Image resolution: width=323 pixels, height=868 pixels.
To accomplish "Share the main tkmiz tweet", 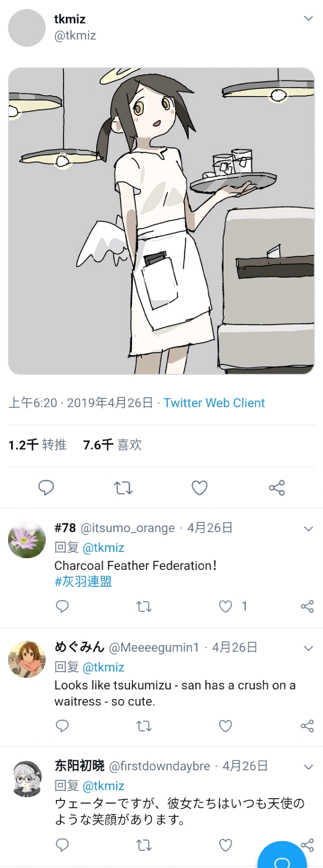I will [277, 488].
